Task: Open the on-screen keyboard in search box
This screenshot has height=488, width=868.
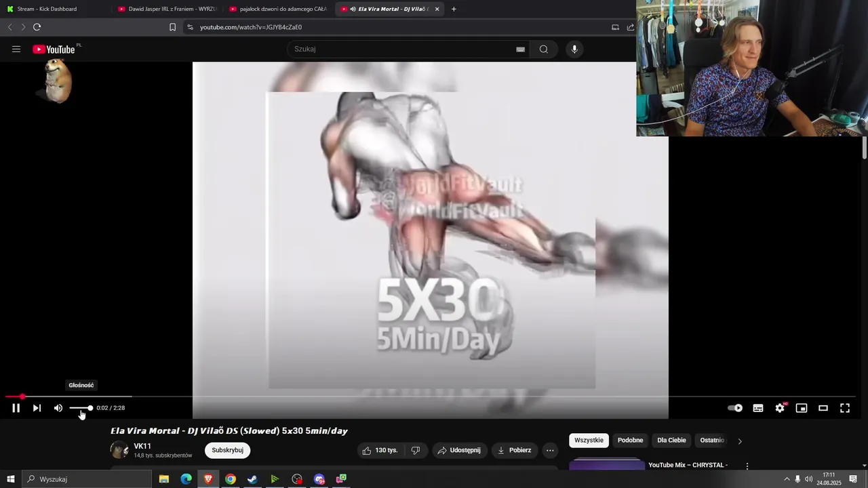Action: [520, 49]
